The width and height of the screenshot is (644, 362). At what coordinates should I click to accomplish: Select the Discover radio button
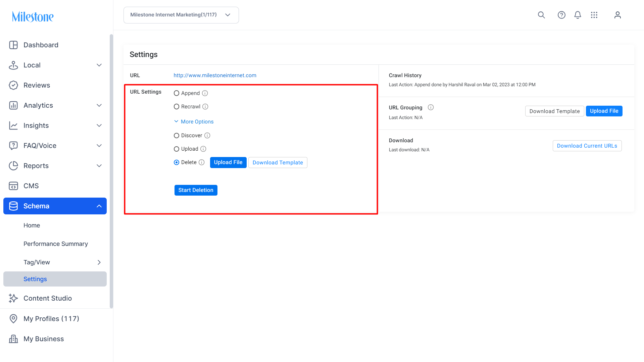click(177, 136)
